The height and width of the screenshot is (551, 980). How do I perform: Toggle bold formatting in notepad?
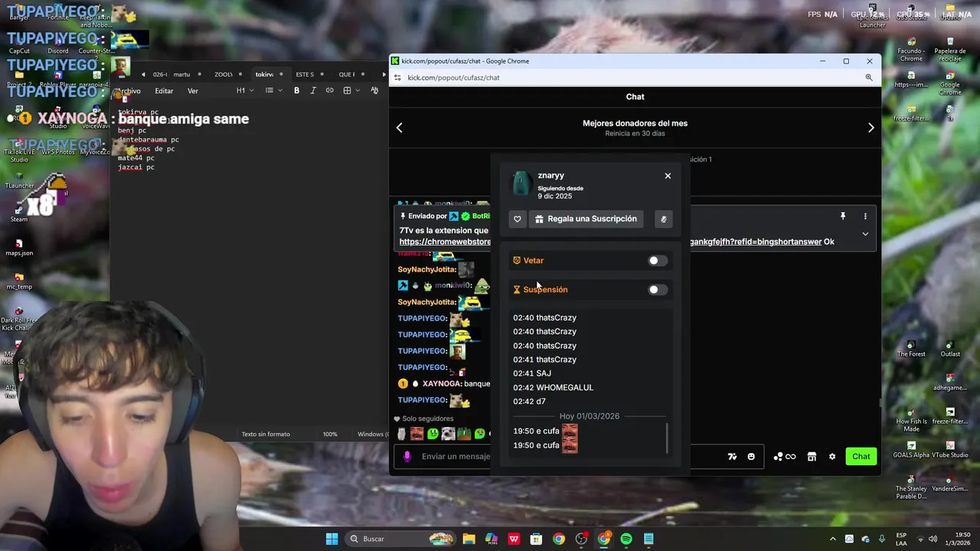pos(297,91)
